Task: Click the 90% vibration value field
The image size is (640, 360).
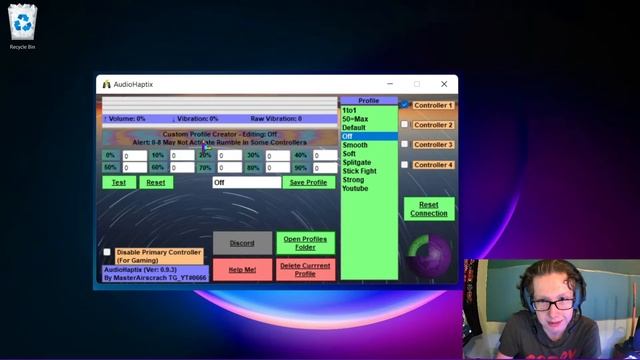Action: 325,167
